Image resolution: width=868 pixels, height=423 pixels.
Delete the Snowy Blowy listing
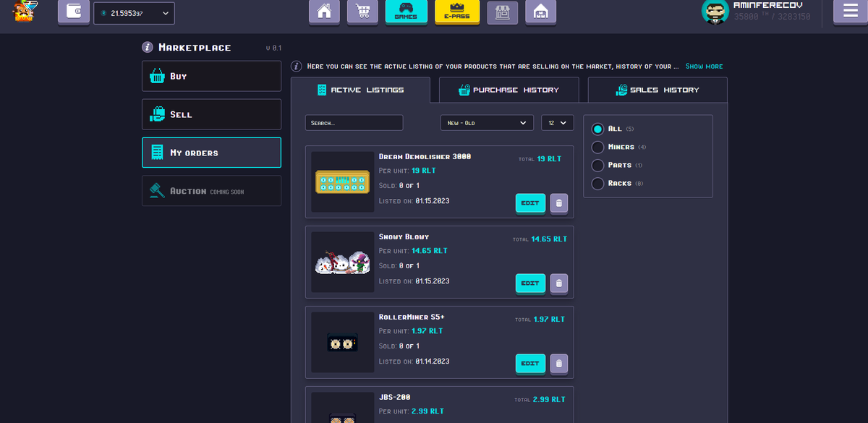(558, 283)
